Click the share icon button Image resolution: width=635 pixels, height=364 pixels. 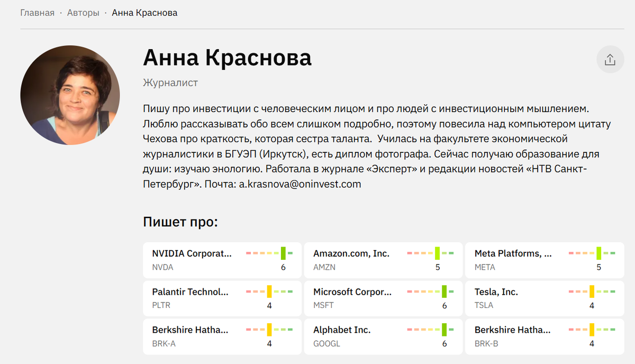610,59
